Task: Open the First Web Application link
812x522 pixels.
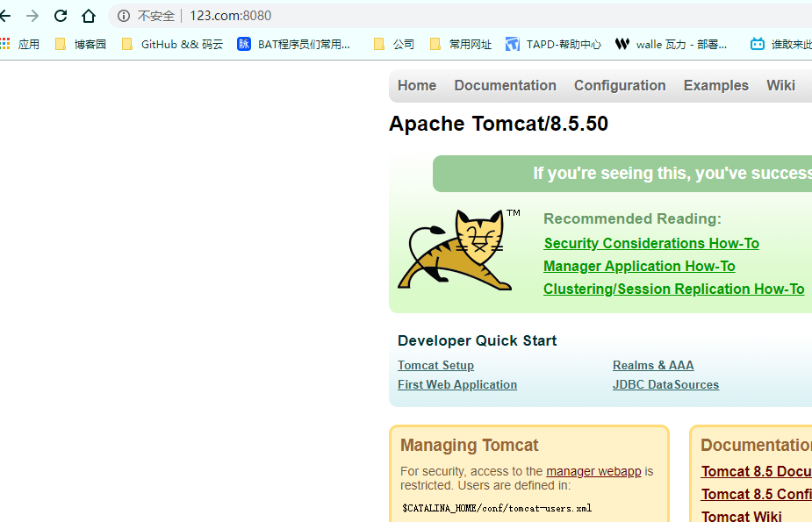Action: (457, 385)
